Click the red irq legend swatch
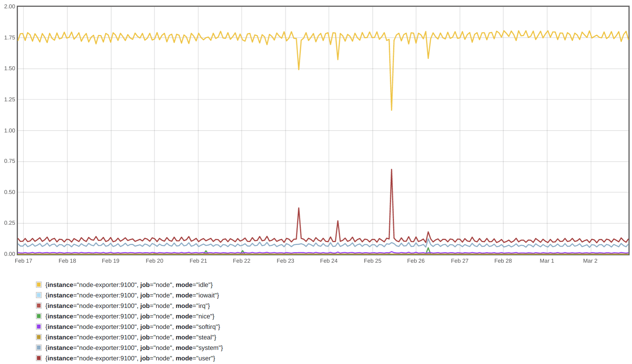 [39, 306]
